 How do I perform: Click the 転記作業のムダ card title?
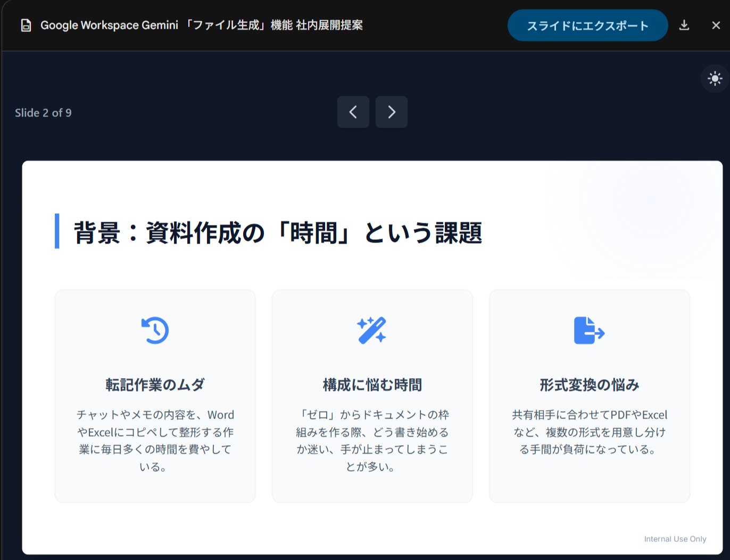[155, 385]
